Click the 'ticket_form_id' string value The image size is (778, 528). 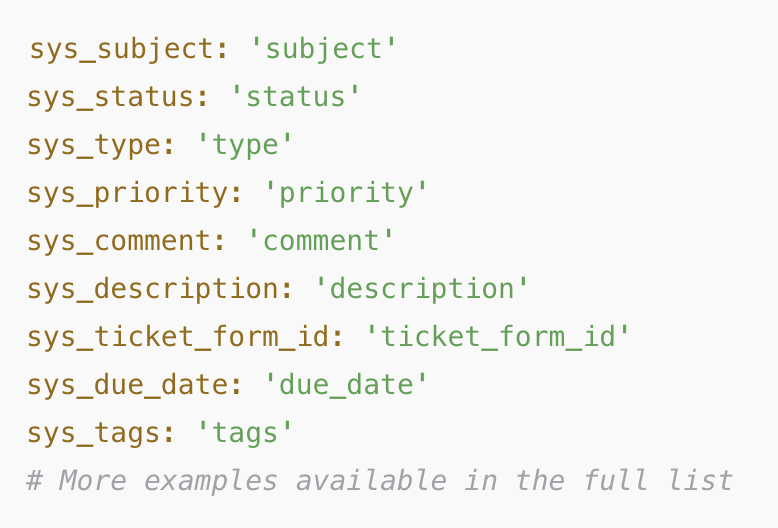(x=498, y=337)
